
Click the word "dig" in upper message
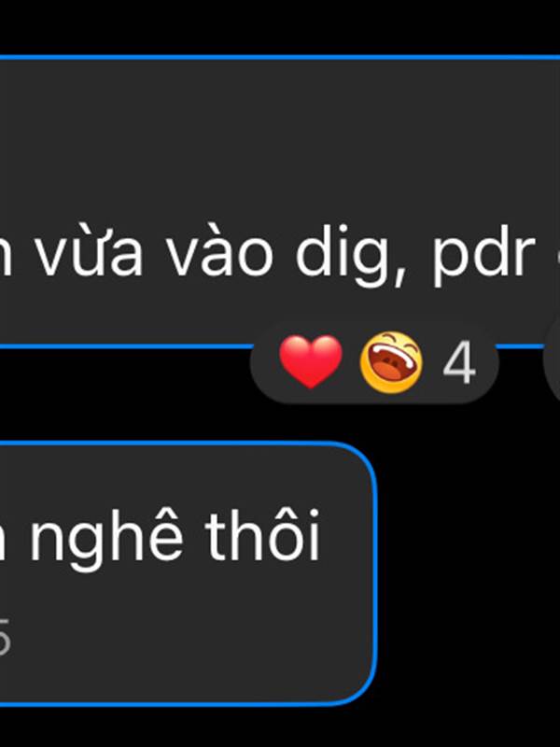(343, 256)
